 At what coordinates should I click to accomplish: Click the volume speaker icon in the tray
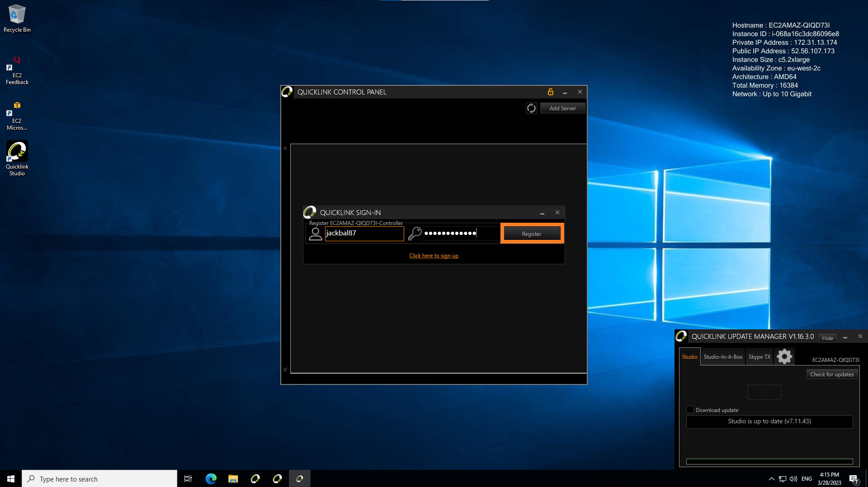pos(793,479)
